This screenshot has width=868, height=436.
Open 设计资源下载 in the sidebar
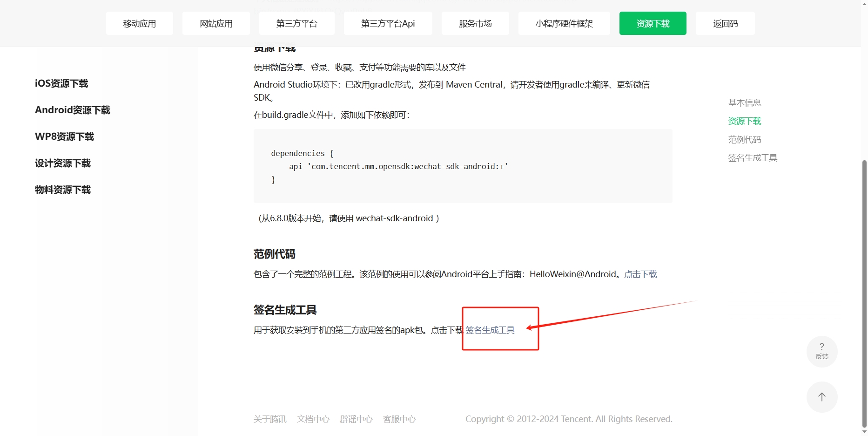tap(63, 163)
